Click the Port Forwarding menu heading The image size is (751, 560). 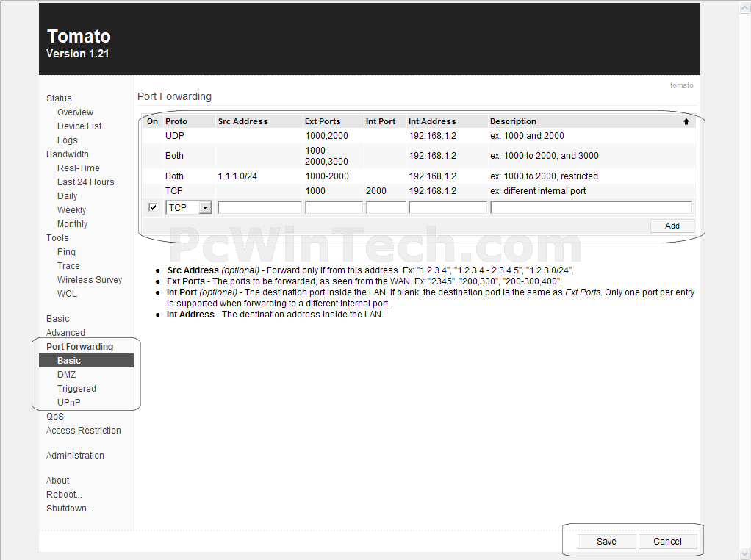point(80,346)
